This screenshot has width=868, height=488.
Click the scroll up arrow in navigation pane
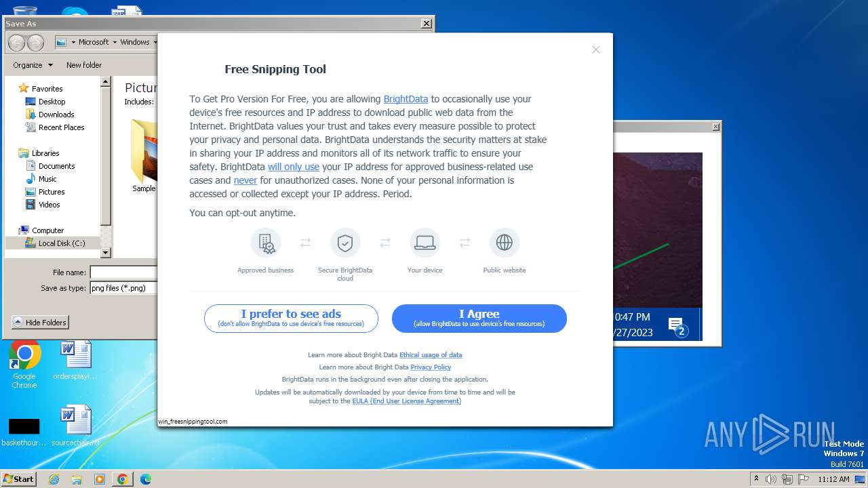[x=105, y=81]
